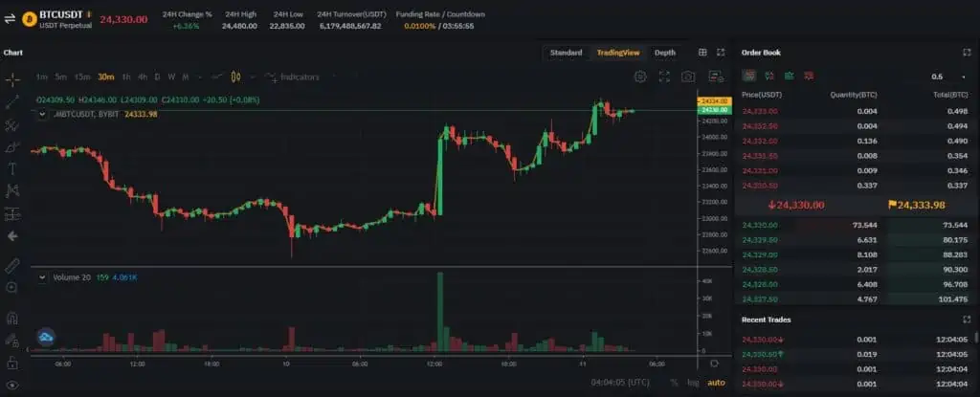Show only buy orders in order book
Viewport: 980px width, 397px height.
(790, 77)
